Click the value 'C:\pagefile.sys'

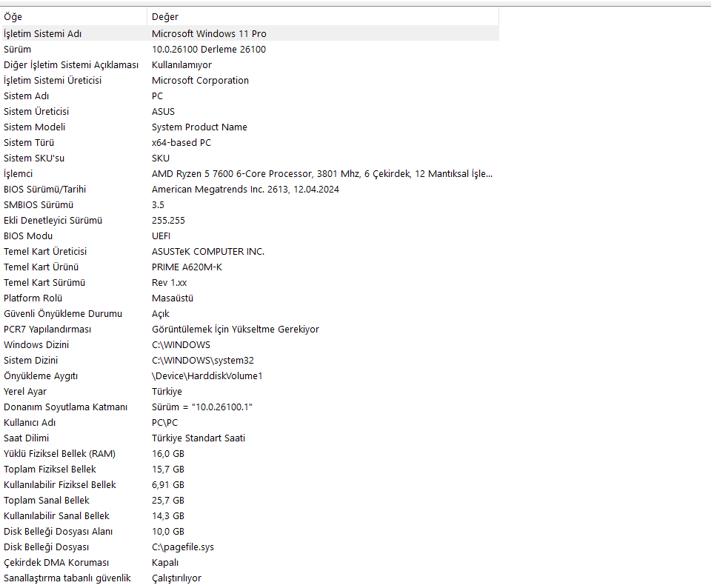coord(183,547)
